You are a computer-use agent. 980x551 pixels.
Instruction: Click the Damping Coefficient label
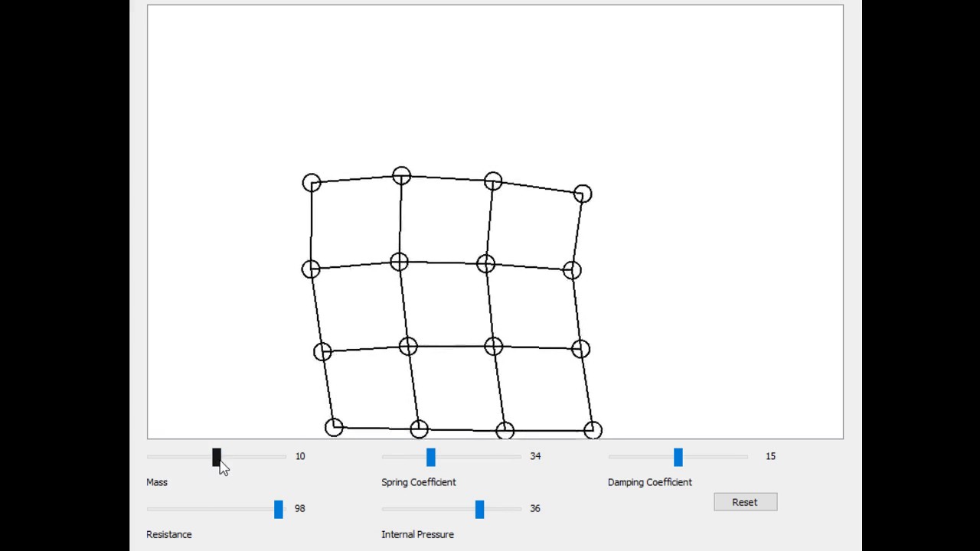click(x=650, y=482)
